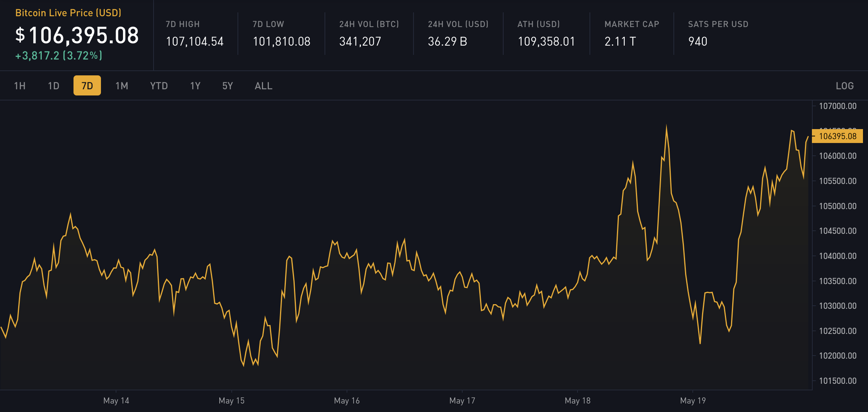
Task: Click the 106395.08 current price axis tag
Action: pyautogui.click(x=837, y=136)
